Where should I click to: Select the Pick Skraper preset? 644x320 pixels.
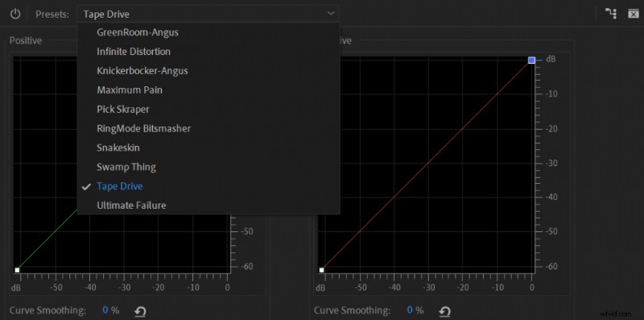[x=208, y=109]
